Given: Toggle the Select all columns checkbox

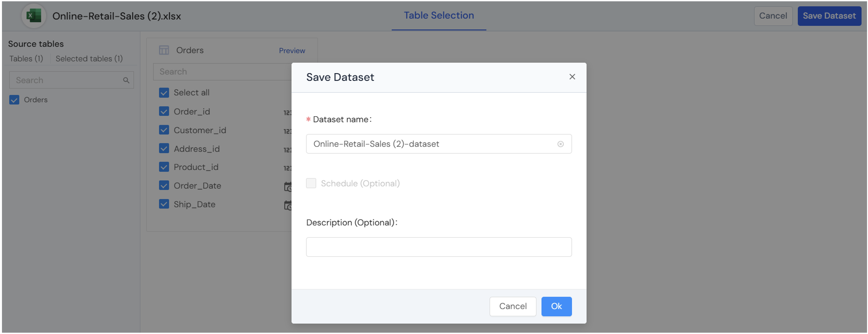Looking at the screenshot, I should pos(164,93).
